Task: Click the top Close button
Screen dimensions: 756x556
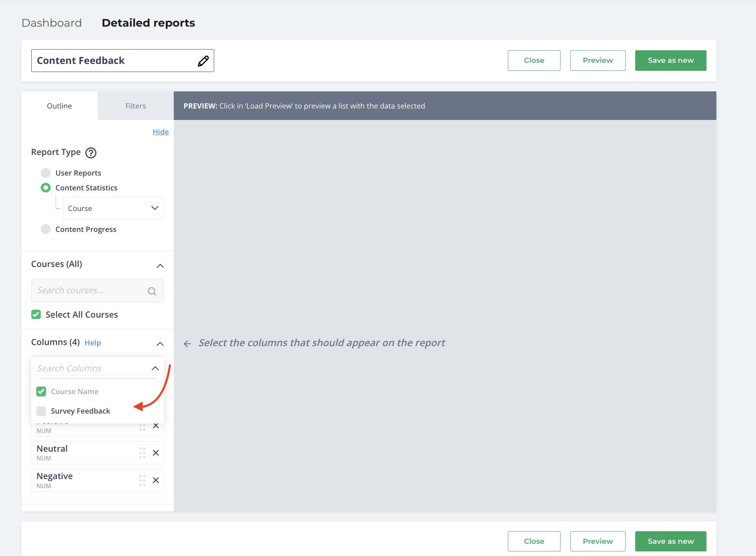Action: (x=534, y=61)
